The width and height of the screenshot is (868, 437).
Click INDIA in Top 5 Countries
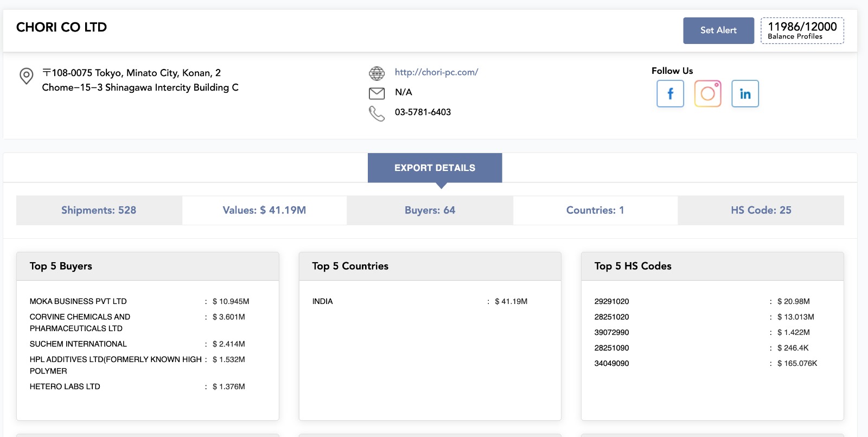coord(322,301)
